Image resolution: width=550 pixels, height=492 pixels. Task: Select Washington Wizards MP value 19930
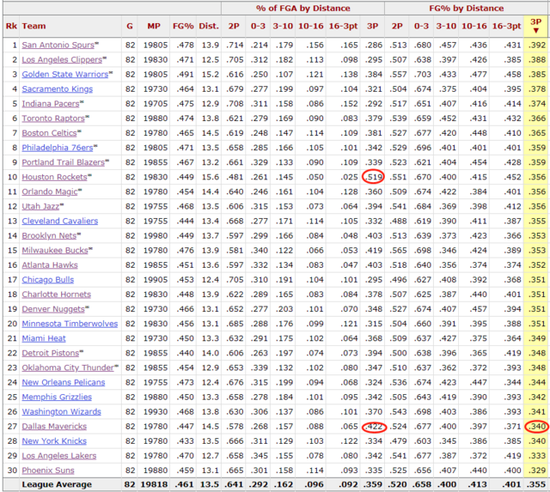coord(155,412)
